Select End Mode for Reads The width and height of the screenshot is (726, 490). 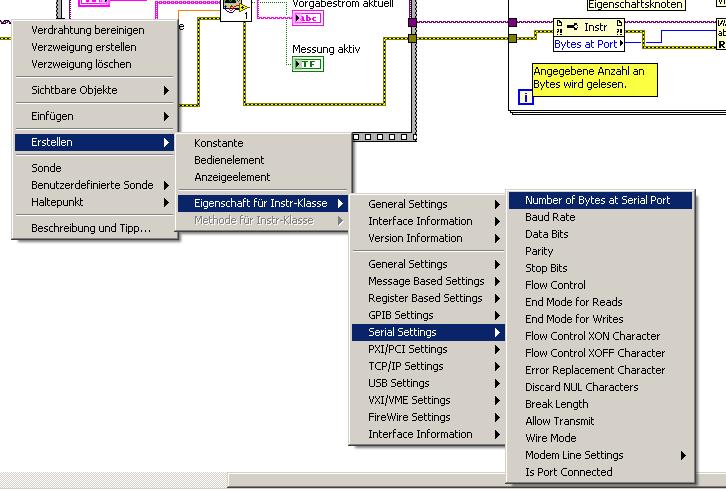601,302
